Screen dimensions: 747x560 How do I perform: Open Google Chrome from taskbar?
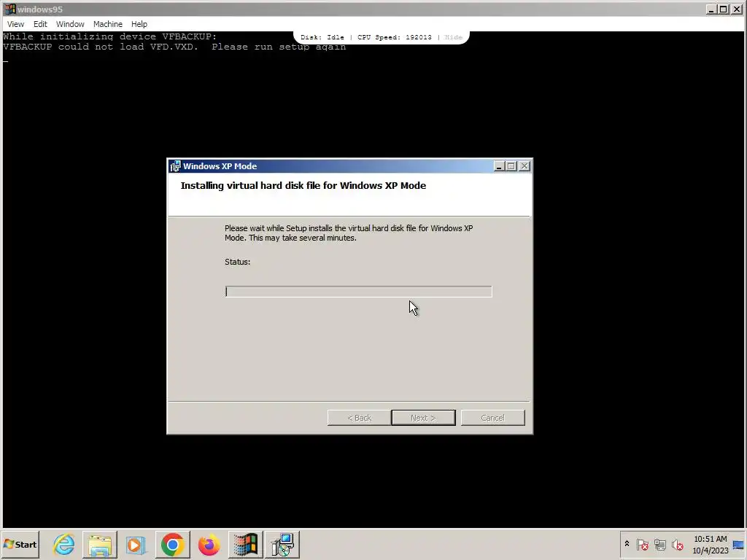pos(172,544)
